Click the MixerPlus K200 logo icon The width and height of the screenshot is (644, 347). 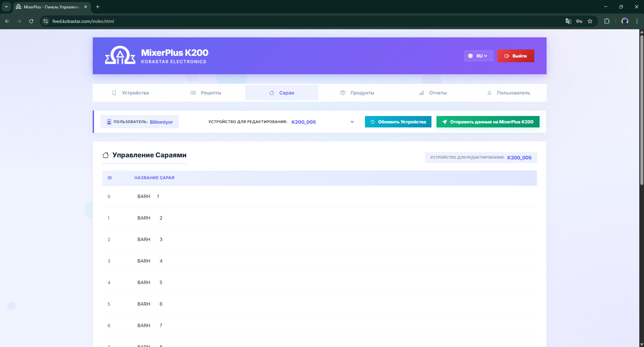(120, 55)
